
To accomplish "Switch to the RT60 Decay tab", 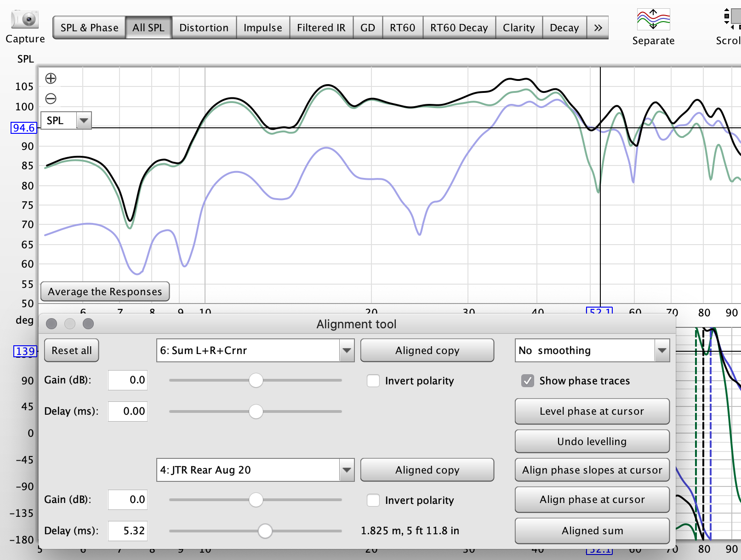I will (459, 28).
